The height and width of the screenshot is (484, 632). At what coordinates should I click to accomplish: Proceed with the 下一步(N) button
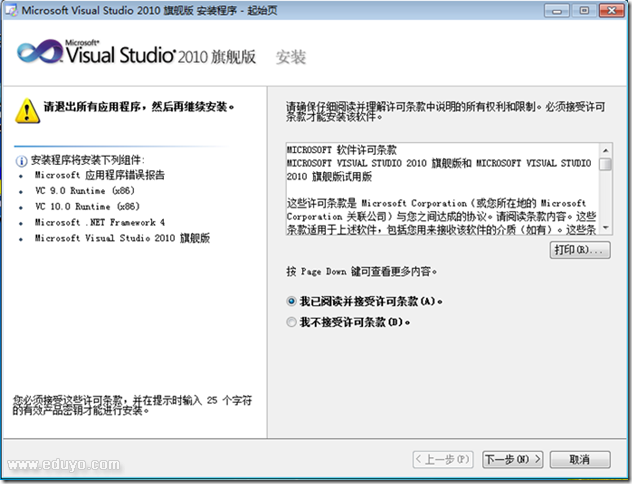513,459
